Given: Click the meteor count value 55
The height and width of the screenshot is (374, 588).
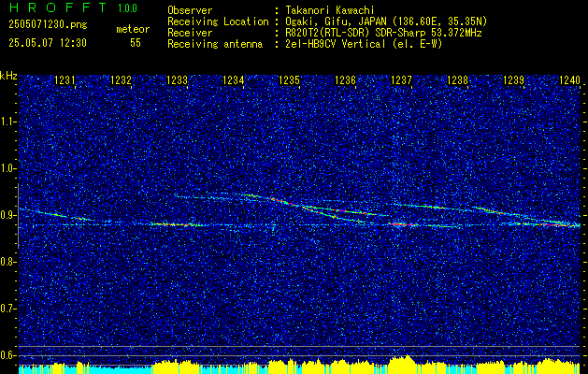Looking at the screenshot, I should 136,43.
